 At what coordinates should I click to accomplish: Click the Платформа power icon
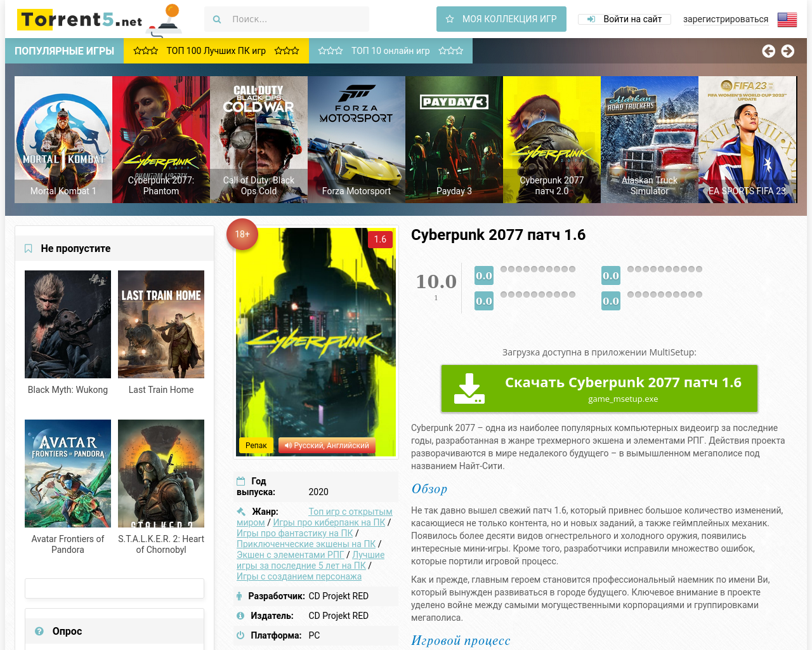240,635
